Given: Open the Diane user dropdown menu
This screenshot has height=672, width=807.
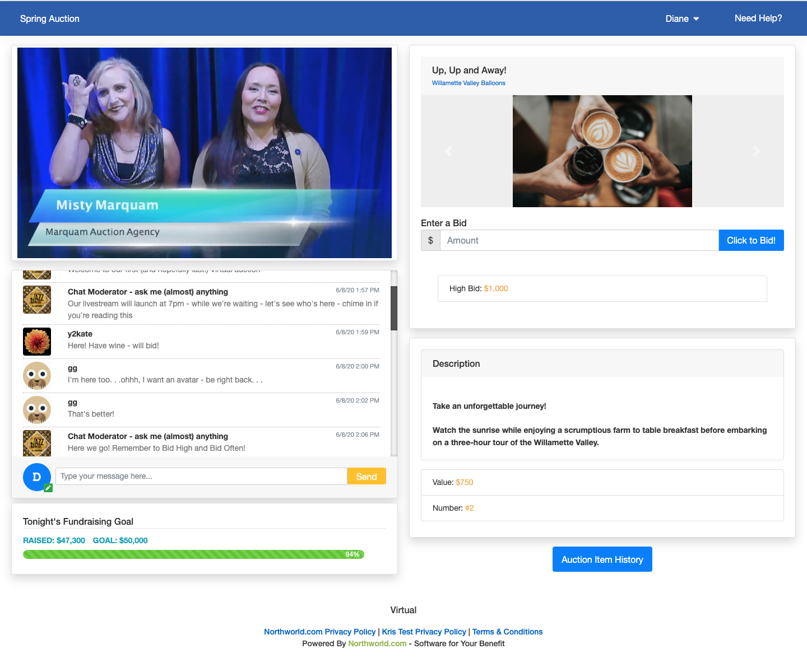Looking at the screenshot, I should pyautogui.click(x=682, y=18).
